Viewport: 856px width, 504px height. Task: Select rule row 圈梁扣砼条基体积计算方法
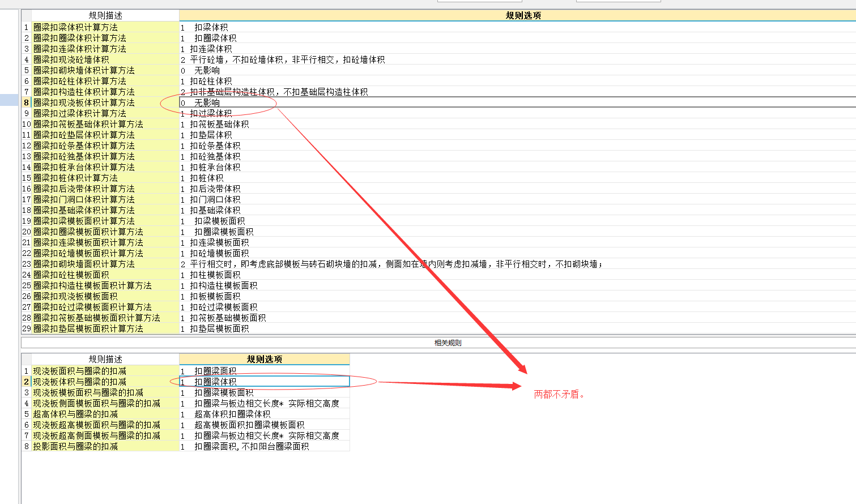[x=105, y=146]
